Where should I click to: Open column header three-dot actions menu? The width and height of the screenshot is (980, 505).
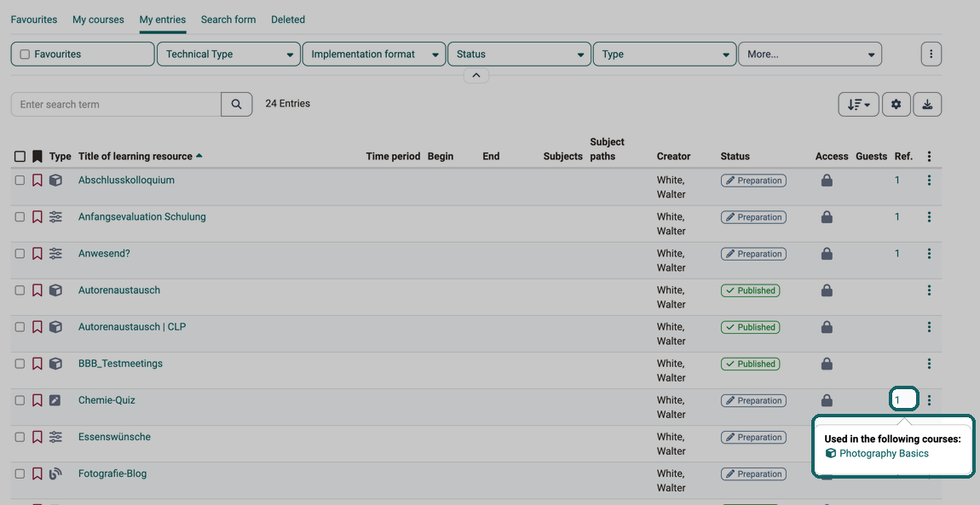[x=930, y=156]
